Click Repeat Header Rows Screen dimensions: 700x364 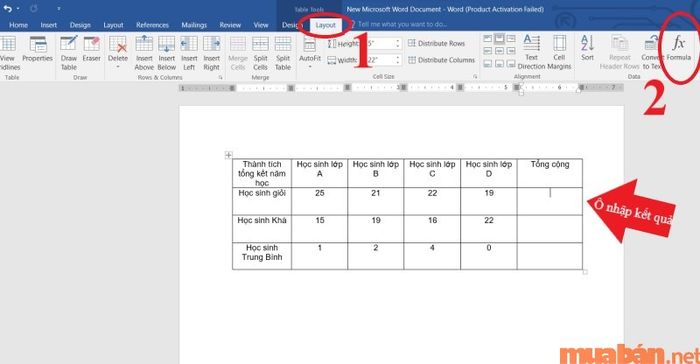(620, 52)
